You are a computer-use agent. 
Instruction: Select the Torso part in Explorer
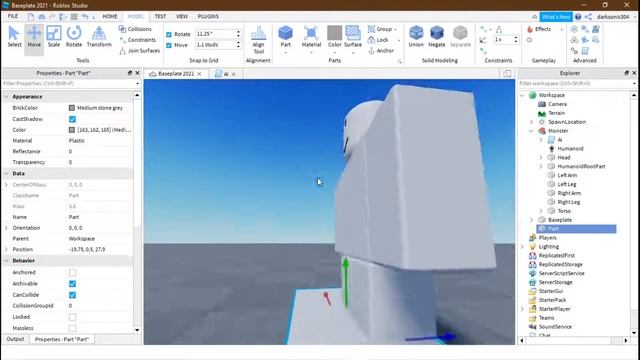[564, 211]
